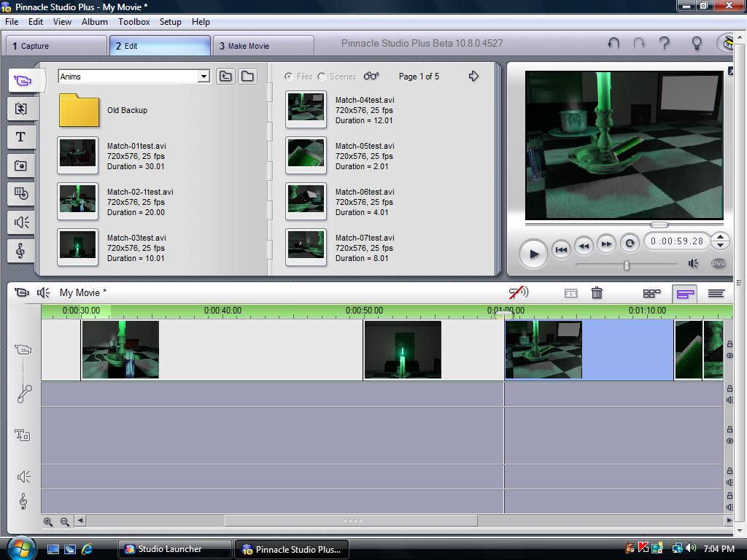Open the Transitions album tab

(21, 109)
